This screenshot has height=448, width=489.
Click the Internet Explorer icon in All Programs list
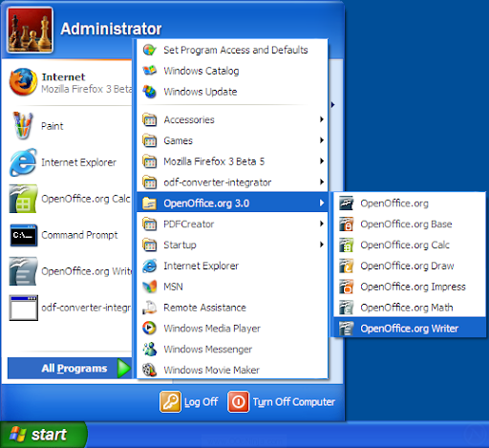click(x=150, y=266)
